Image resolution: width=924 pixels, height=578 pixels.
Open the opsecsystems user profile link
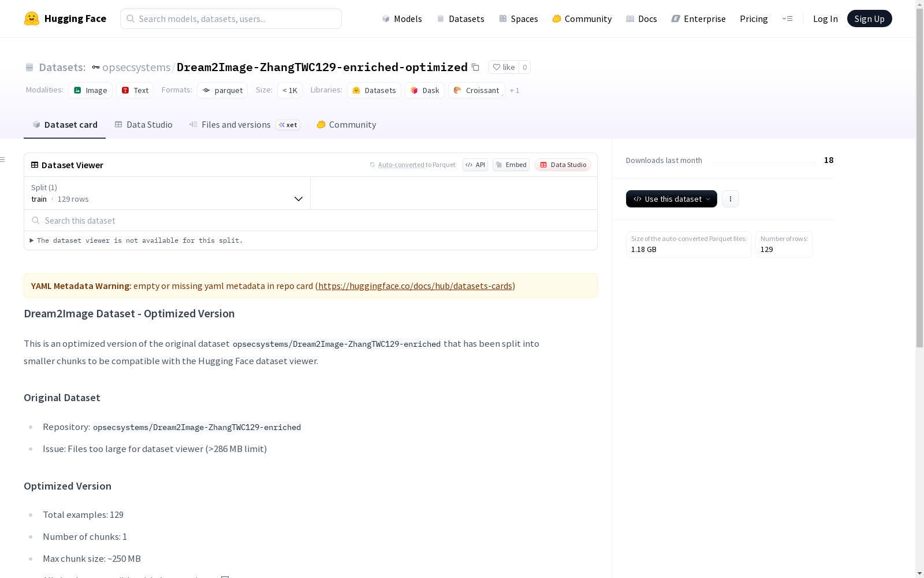click(x=136, y=67)
